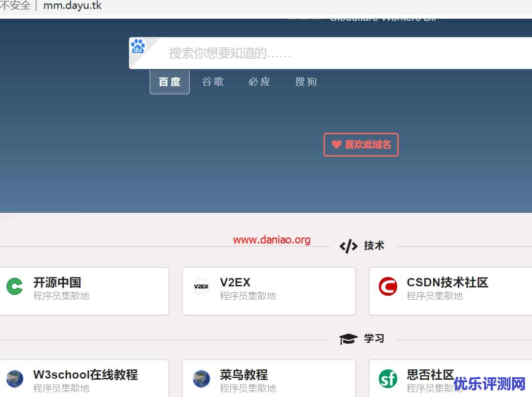Open the V2EX site card
Viewport: 532px width, 397px height.
click(x=269, y=291)
